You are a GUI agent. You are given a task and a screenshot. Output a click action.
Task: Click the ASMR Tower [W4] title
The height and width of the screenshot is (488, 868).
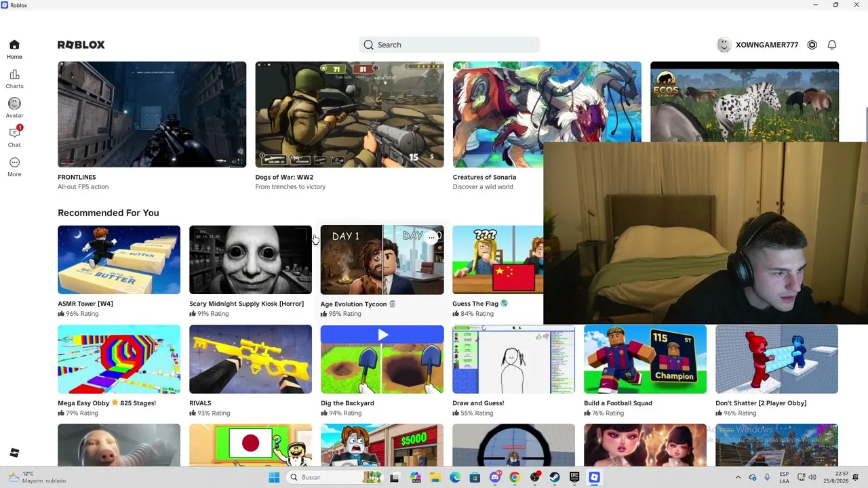tap(85, 304)
